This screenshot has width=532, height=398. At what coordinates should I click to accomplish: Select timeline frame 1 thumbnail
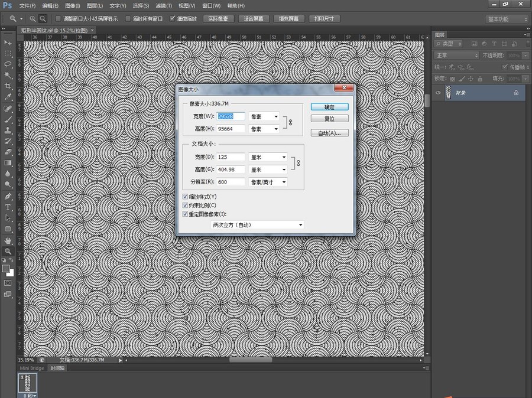(27, 383)
